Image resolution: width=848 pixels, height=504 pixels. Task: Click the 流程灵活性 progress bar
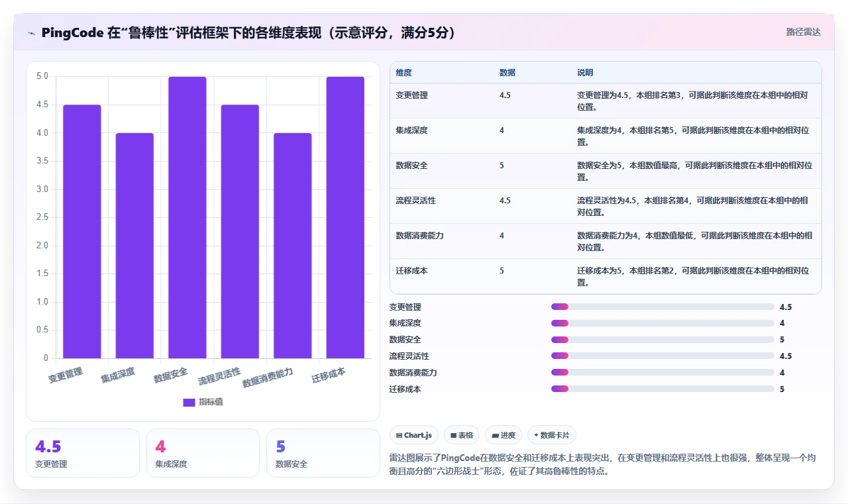point(662,356)
